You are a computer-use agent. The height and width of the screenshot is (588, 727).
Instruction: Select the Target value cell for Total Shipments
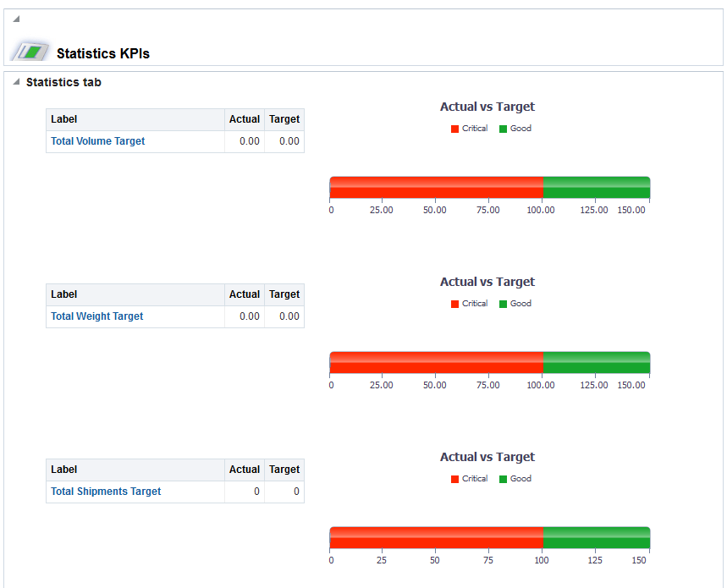(285, 492)
